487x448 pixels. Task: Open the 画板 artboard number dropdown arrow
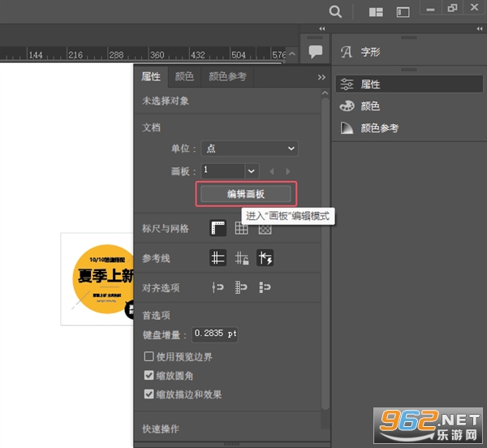[252, 171]
